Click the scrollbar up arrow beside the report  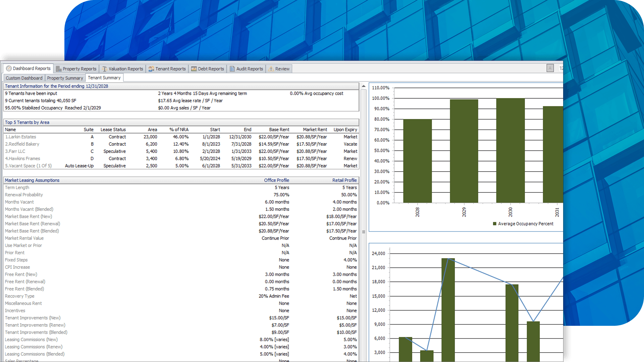pos(364,86)
